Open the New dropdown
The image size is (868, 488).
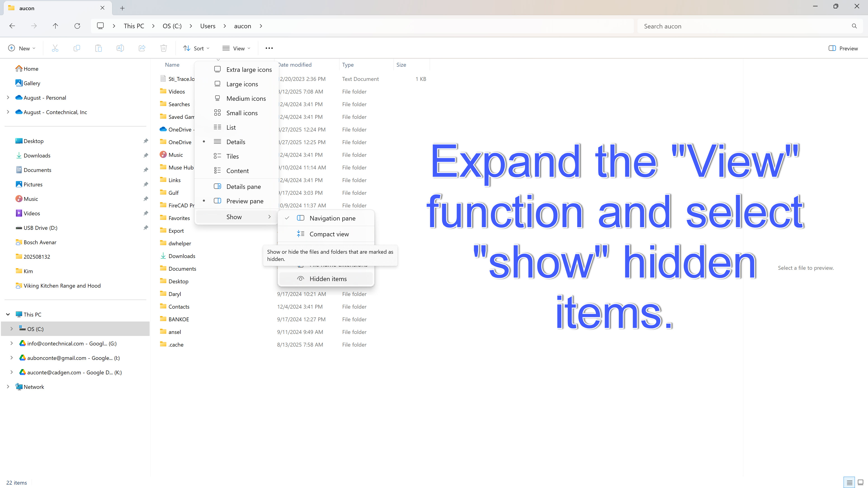click(21, 48)
